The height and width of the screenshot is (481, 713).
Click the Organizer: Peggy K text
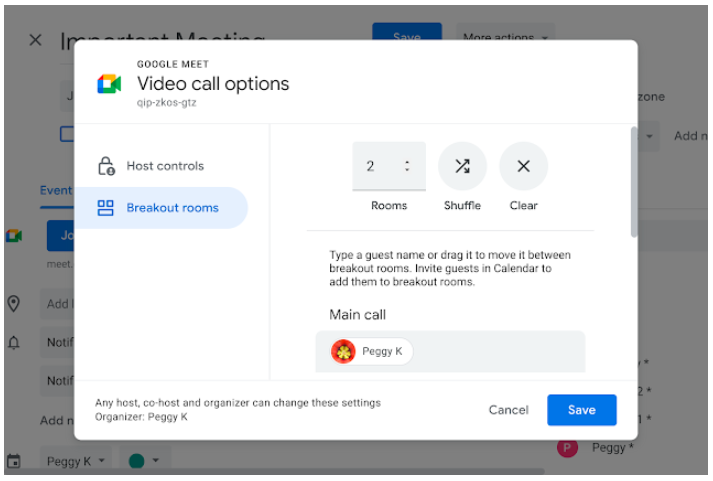[141, 417]
